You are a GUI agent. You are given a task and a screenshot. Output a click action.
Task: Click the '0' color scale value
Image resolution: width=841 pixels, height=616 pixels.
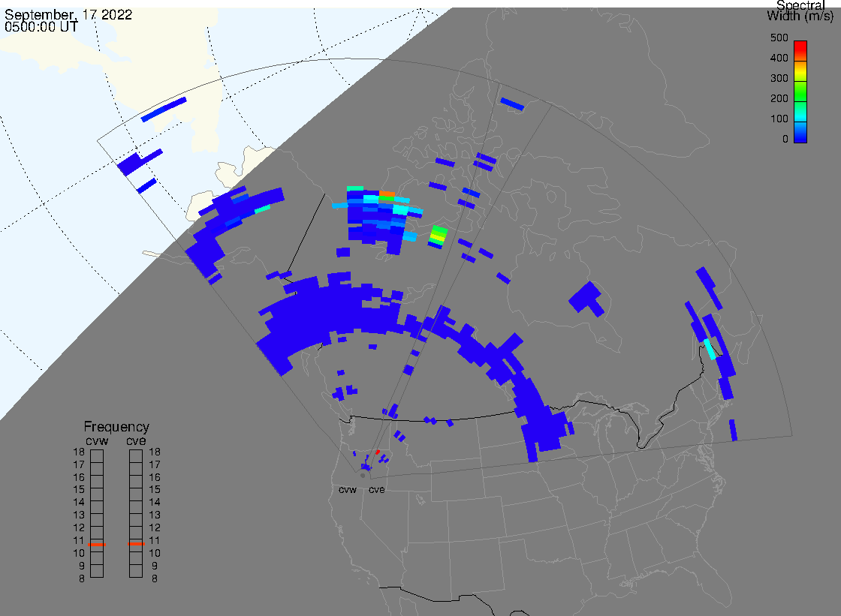pyautogui.click(x=785, y=140)
